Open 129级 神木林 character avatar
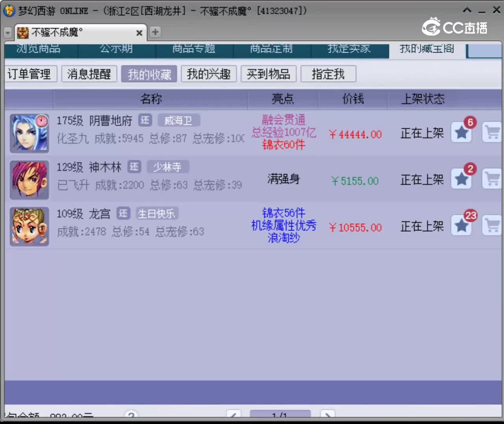504x424 pixels. click(30, 180)
